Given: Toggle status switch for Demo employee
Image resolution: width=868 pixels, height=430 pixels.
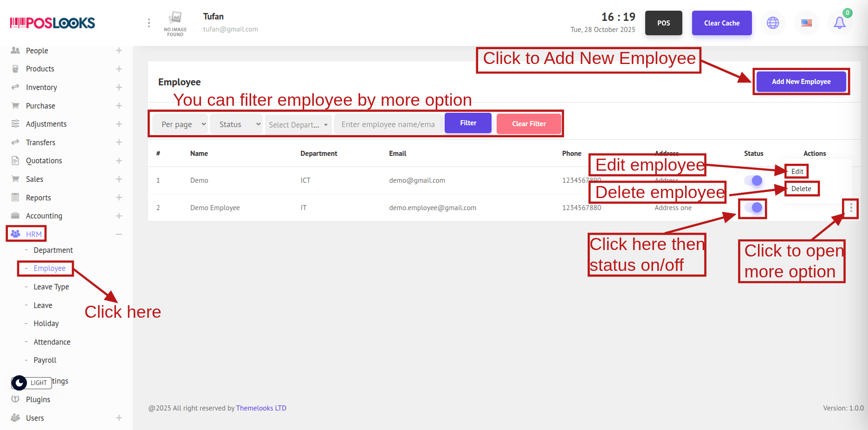Looking at the screenshot, I should click(x=753, y=180).
